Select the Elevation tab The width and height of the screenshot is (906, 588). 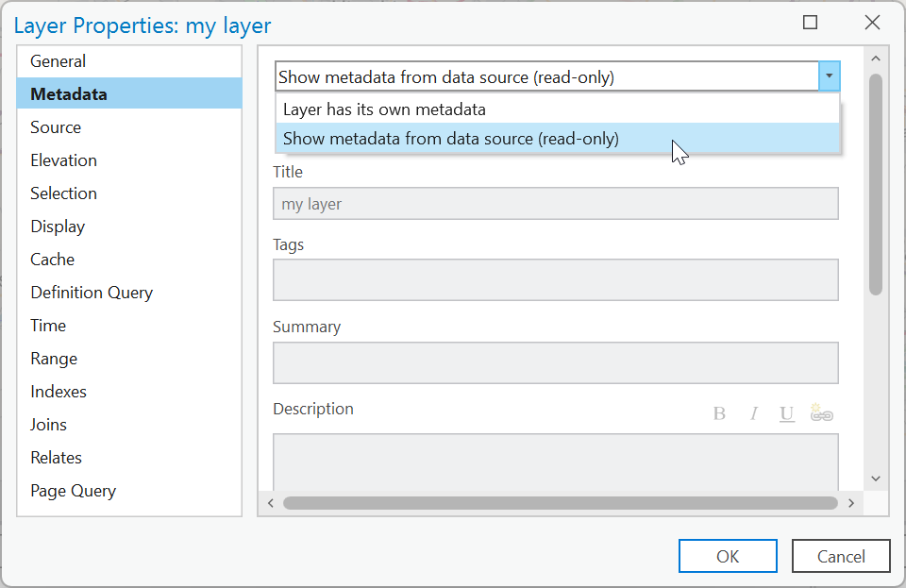point(63,160)
